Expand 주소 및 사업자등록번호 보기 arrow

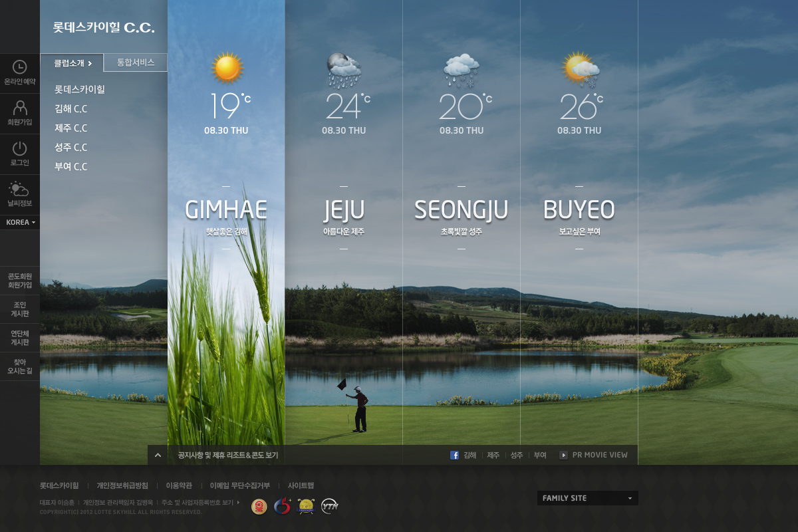(238, 502)
